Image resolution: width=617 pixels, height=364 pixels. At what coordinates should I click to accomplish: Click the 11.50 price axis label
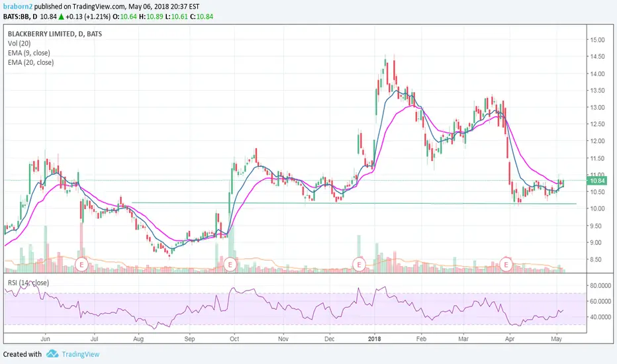coord(597,158)
